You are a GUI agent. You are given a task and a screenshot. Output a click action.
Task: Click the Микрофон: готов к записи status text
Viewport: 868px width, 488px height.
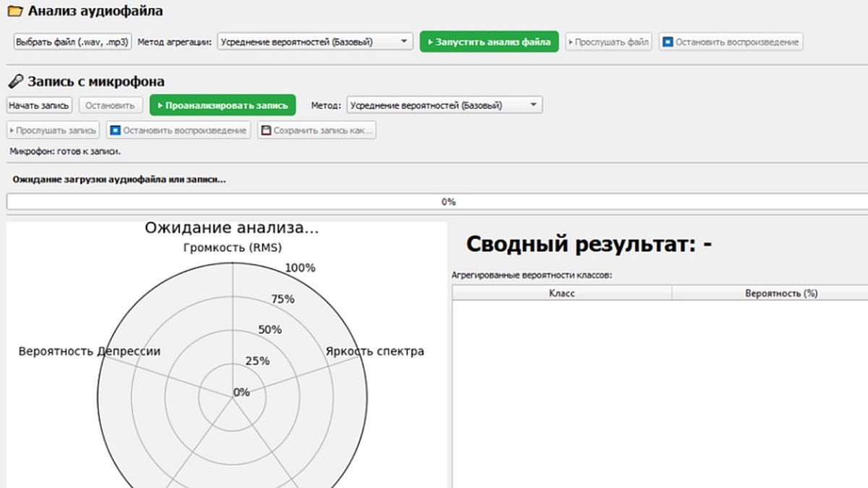point(65,152)
